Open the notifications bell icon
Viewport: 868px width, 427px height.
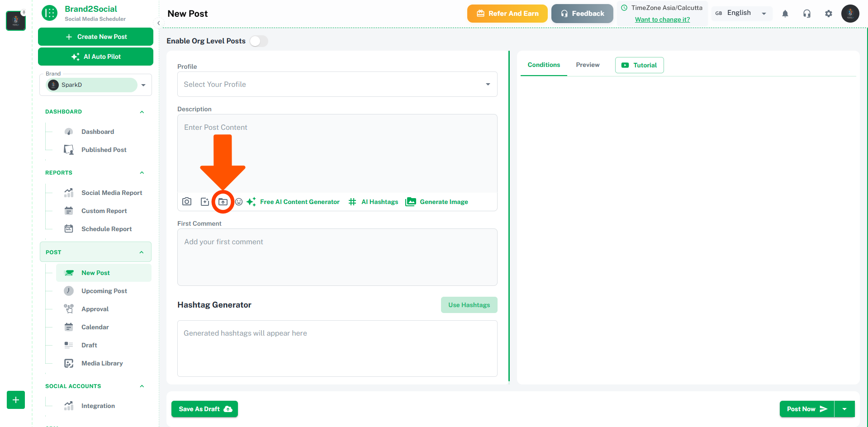(x=785, y=14)
